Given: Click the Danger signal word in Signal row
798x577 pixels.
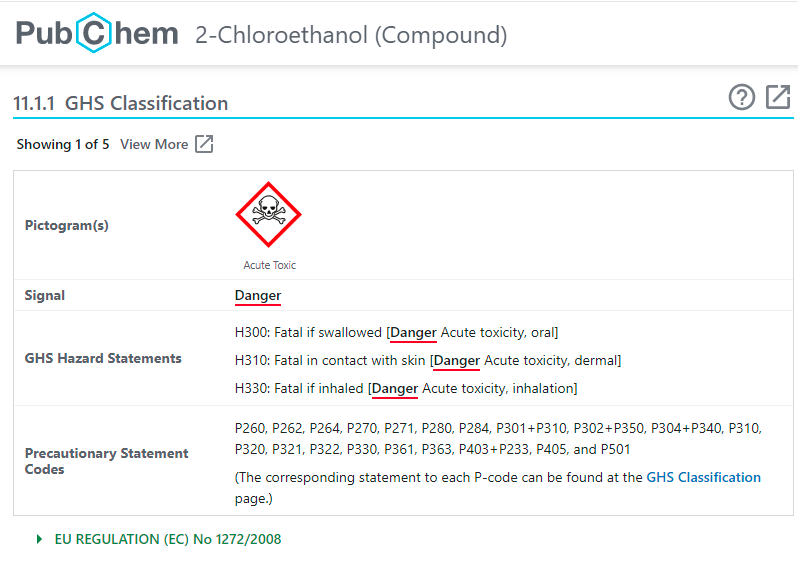Looking at the screenshot, I should point(258,295).
